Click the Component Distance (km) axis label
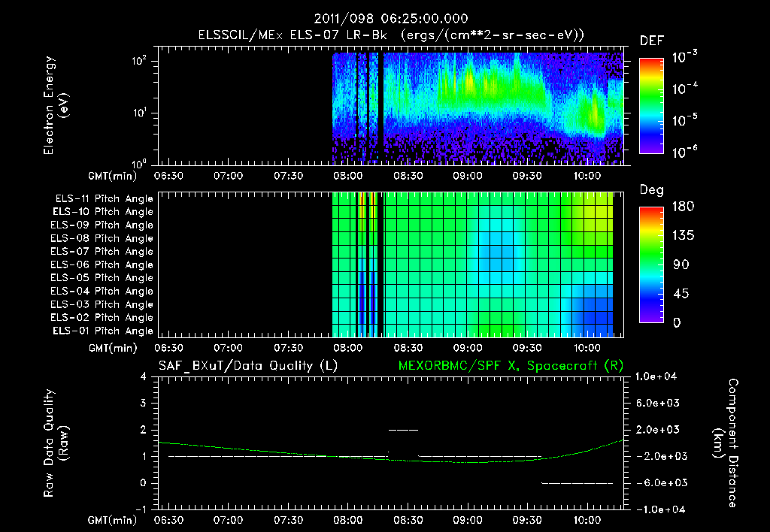This screenshot has width=770, height=532. point(726,443)
